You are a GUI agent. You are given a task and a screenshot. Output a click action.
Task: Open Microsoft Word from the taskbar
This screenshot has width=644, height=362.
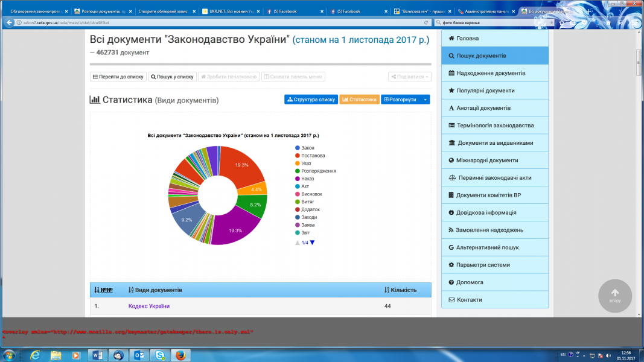(97, 355)
